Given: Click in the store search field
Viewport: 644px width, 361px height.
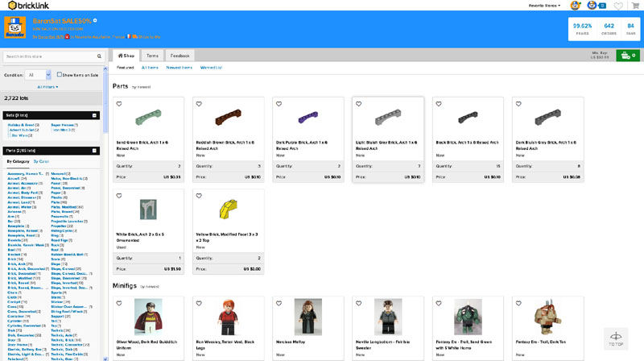Looking at the screenshot, I should coord(47,56).
